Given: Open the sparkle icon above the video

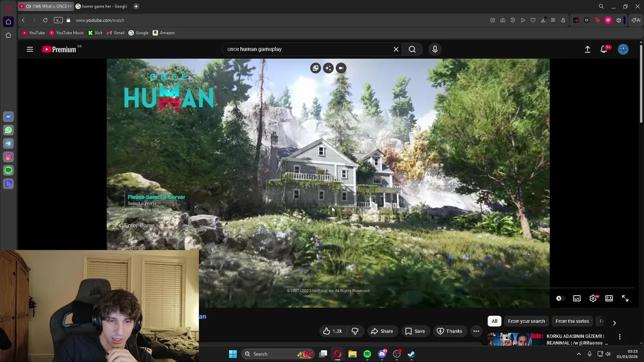Looking at the screenshot, I should tap(328, 68).
